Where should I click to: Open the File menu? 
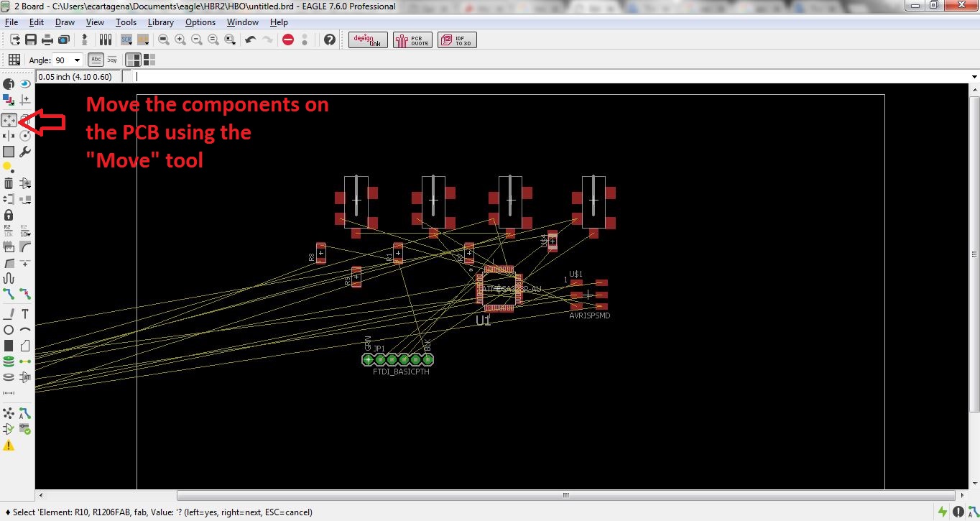click(x=11, y=22)
